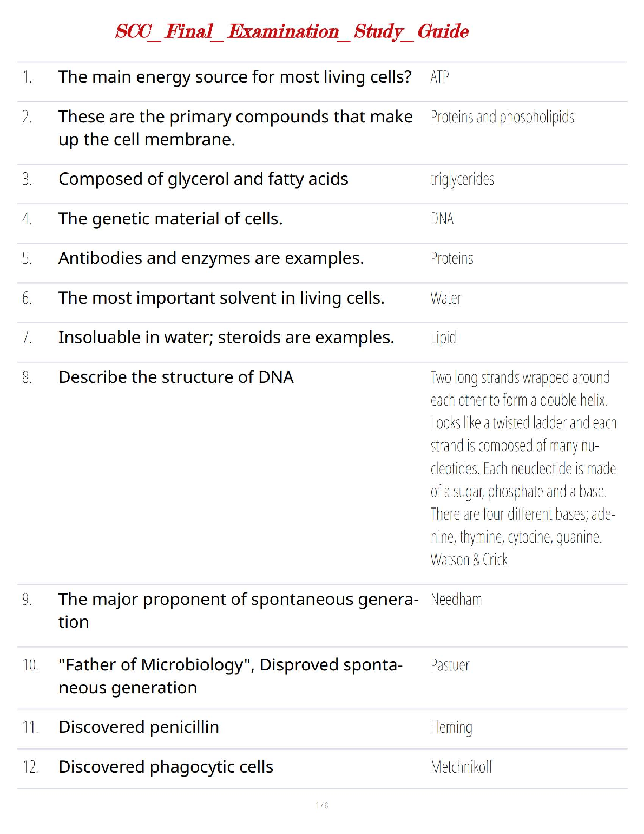The height and width of the screenshot is (834, 644).
Task: Select the triglycerides answer
Action: (462, 179)
